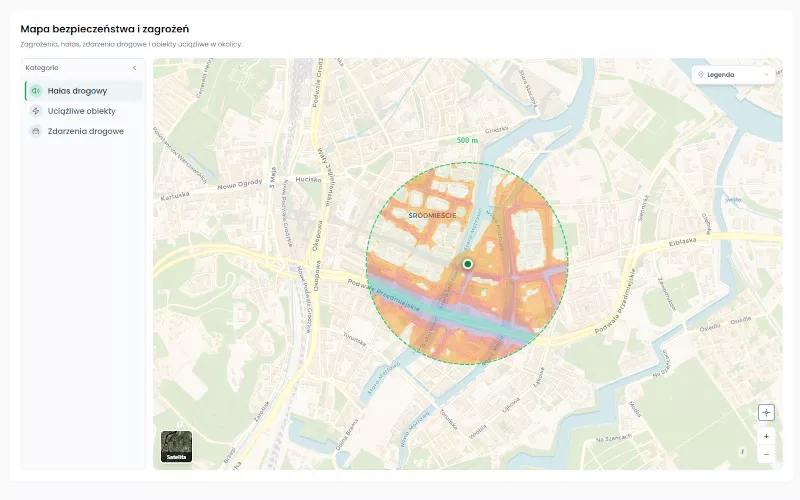Click the pin icon beside Legenda

click(x=701, y=74)
